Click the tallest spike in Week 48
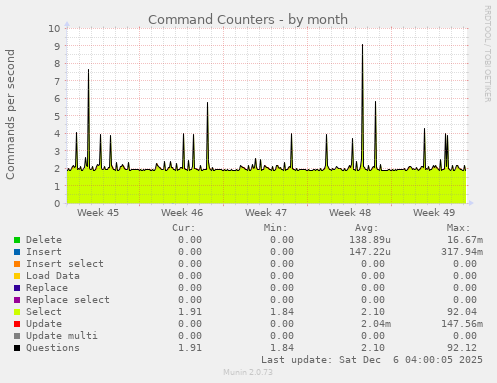 point(362,45)
